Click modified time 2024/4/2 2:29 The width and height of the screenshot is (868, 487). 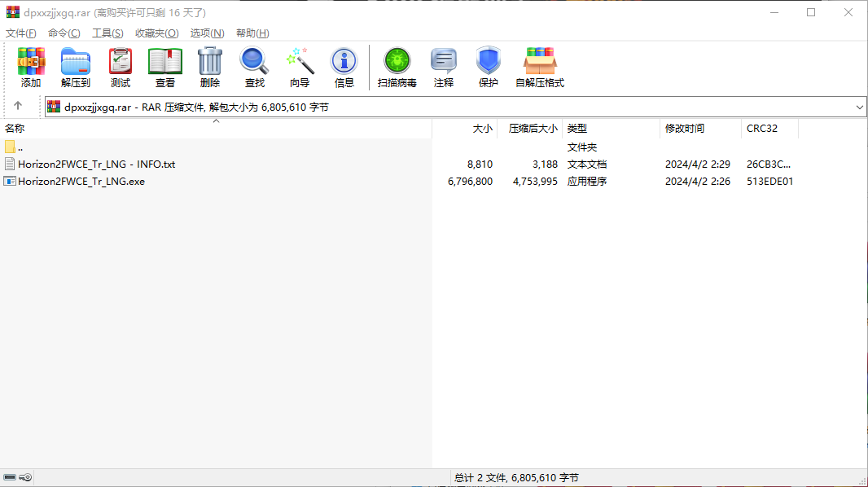click(x=698, y=165)
